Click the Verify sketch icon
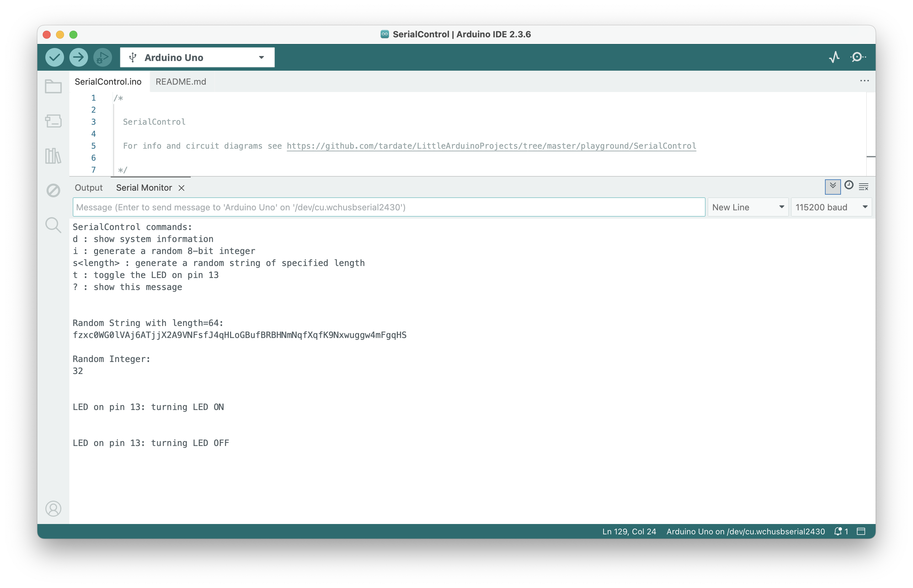Screen dimensions: 913x588 (54, 57)
